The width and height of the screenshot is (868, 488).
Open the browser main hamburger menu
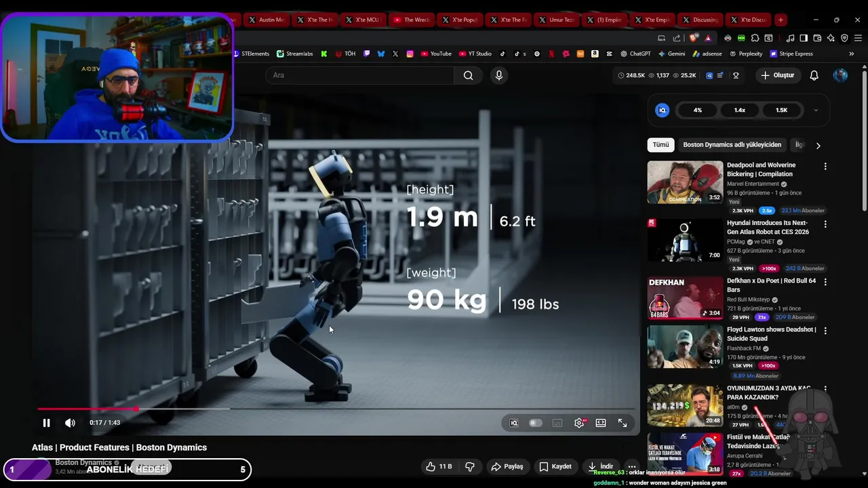[858, 38]
